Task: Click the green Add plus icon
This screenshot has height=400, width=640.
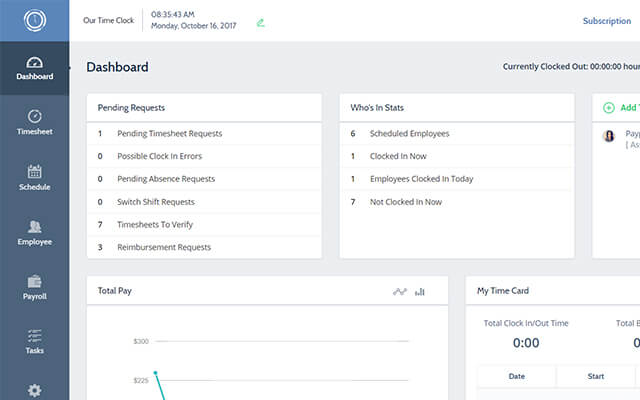Action: click(x=608, y=107)
